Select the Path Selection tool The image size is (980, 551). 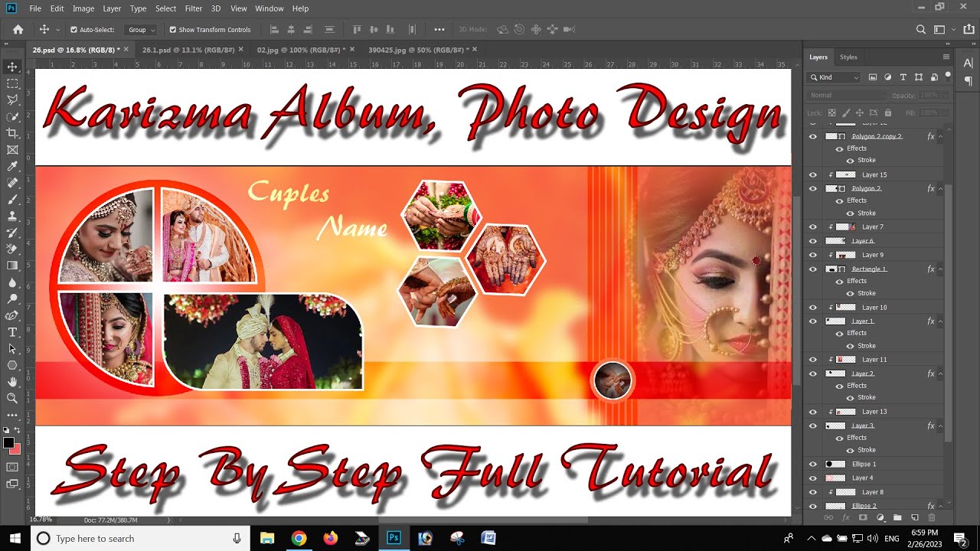(x=12, y=348)
